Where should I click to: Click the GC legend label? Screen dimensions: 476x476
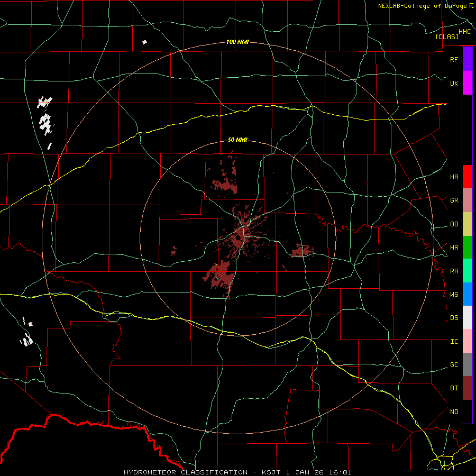point(454,365)
